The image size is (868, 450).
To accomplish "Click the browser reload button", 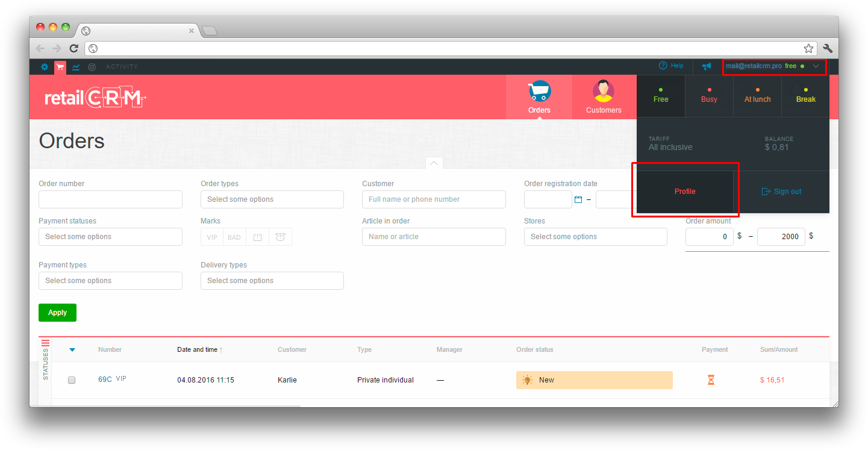I will click(73, 48).
